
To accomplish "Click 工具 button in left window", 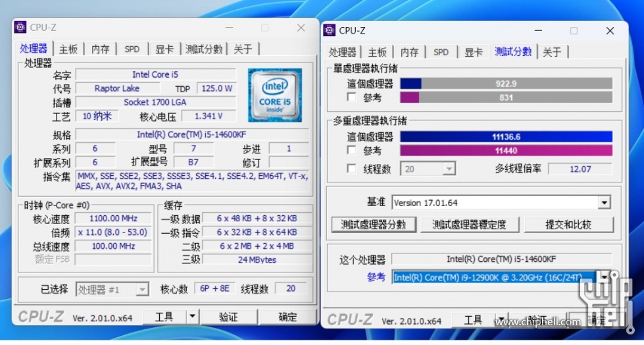I will (x=164, y=317).
